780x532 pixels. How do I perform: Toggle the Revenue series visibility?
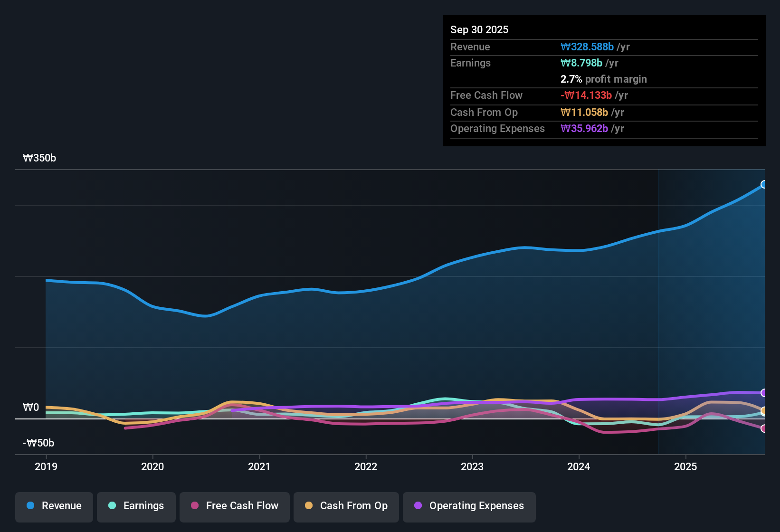click(54, 506)
